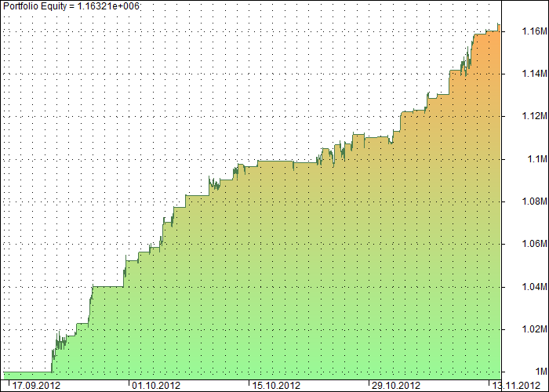Click the Portfolio Equity value label
The height and width of the screenshot is (392, 549).
pyautogui.click(x=71, y=6)
